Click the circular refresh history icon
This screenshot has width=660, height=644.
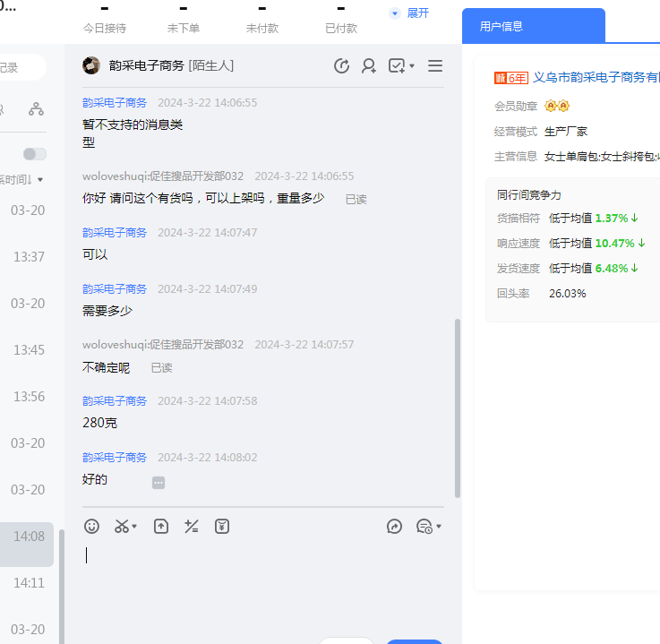[341, 65]
